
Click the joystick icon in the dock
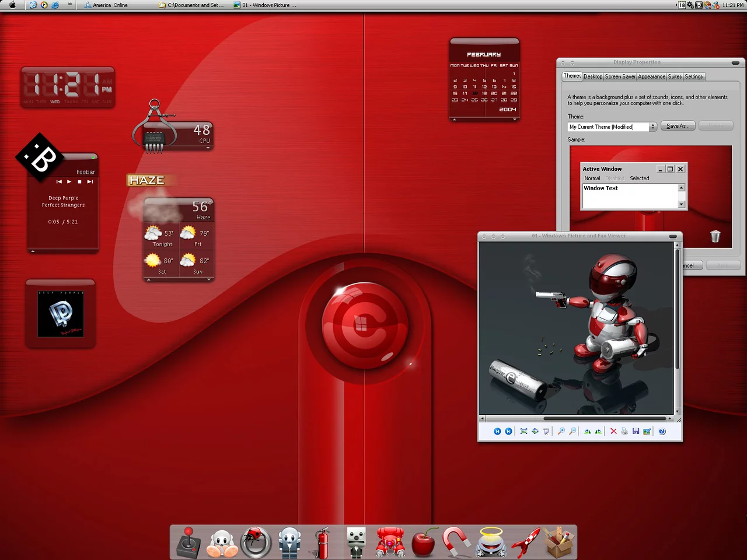(x=189, y=542)
